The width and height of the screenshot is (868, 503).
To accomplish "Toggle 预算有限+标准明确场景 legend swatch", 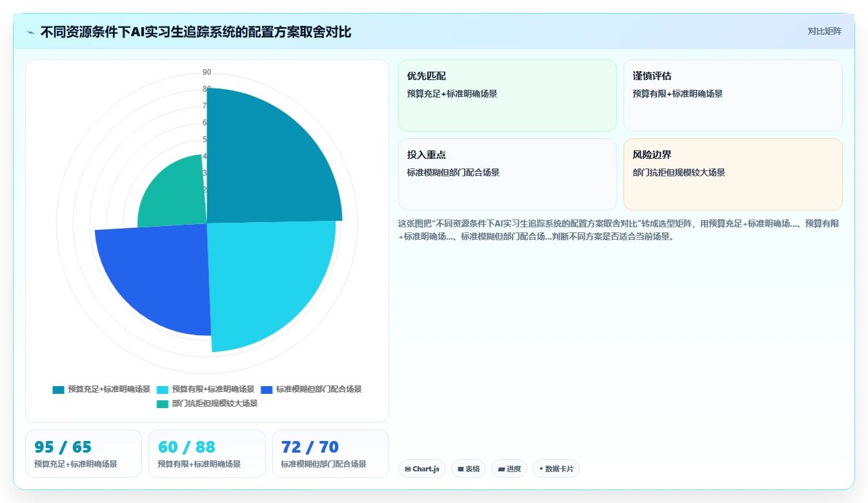I will tap(163, 389).
